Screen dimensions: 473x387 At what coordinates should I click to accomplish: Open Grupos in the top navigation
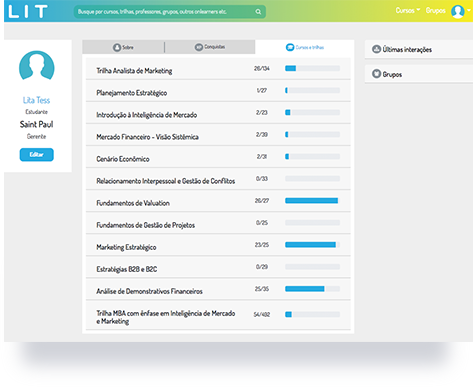435,10
